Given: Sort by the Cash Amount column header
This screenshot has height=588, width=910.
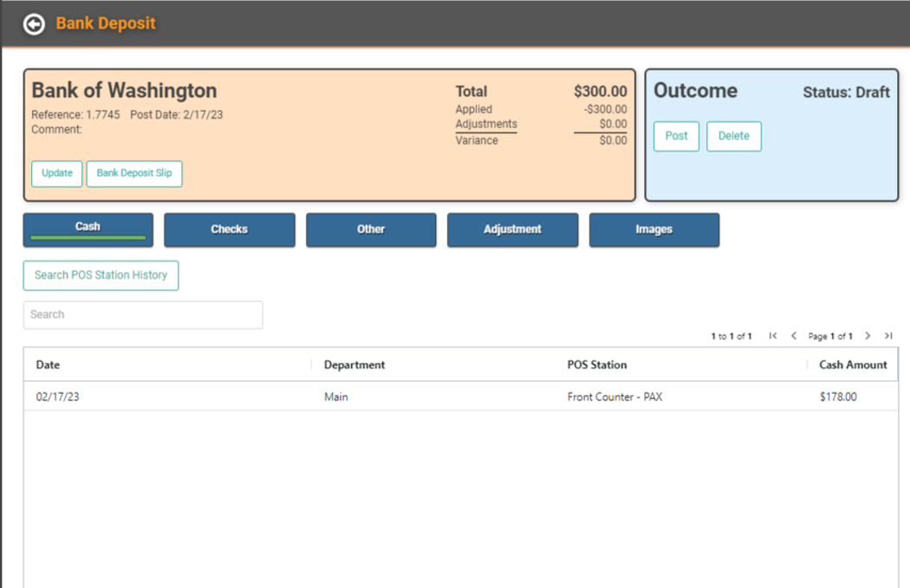Looking at the screenshot, I should [x=853, y=365].
